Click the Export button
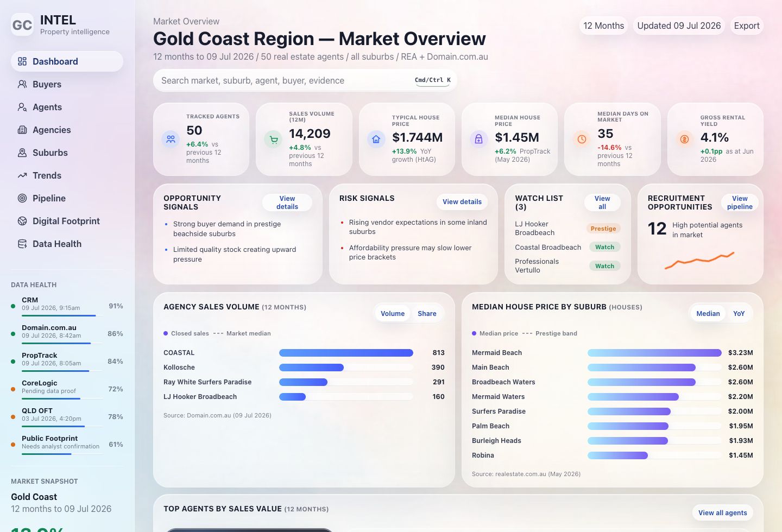The image size is (782, 532). click(747, 26)
